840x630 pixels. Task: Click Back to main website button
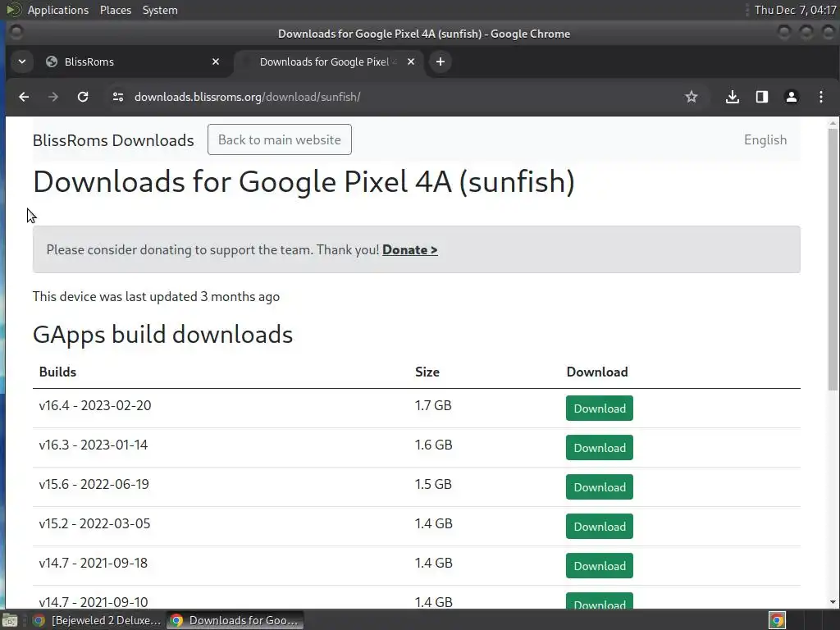click(x=280, y=139)
